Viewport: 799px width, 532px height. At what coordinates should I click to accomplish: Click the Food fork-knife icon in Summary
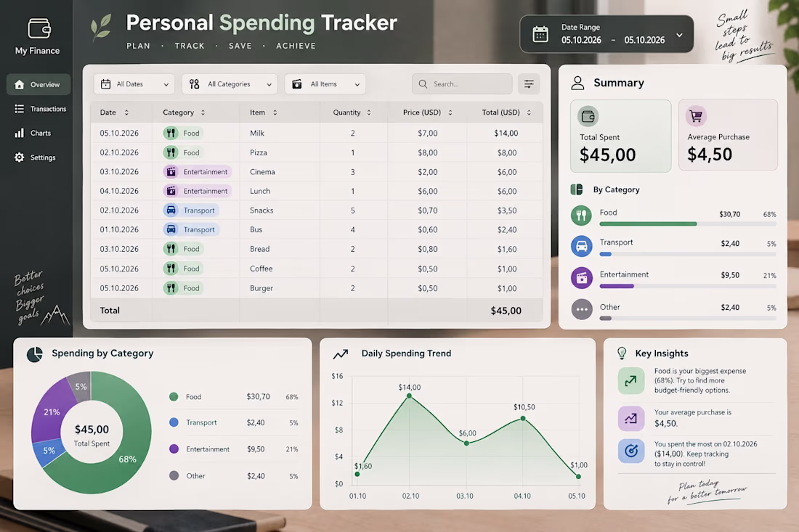[x=581, y=216]
